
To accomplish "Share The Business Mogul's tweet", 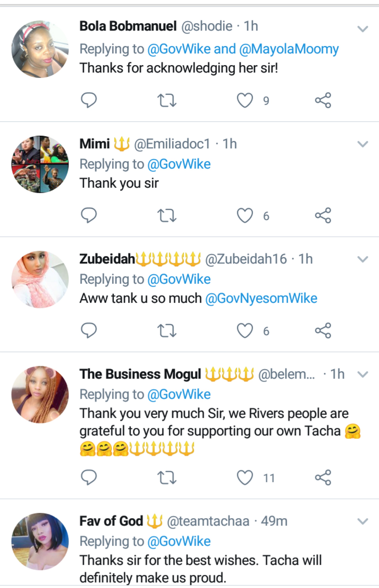I will tap(323, 477).
